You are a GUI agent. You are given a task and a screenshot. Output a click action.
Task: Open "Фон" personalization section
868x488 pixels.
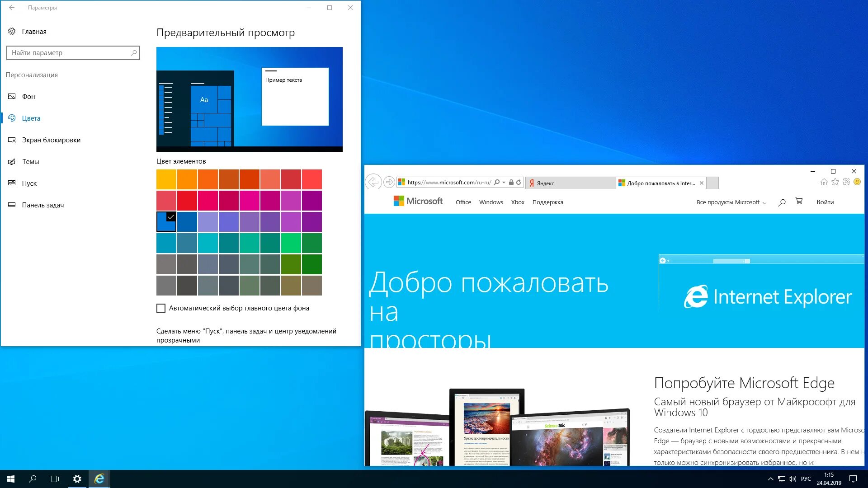tap(28, 97)
